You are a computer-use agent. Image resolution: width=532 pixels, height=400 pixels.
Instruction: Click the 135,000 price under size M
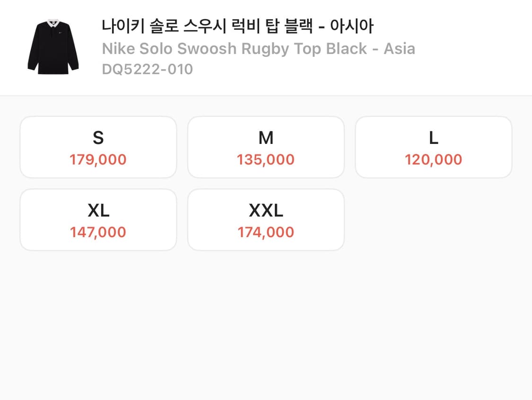coord(266,160)
